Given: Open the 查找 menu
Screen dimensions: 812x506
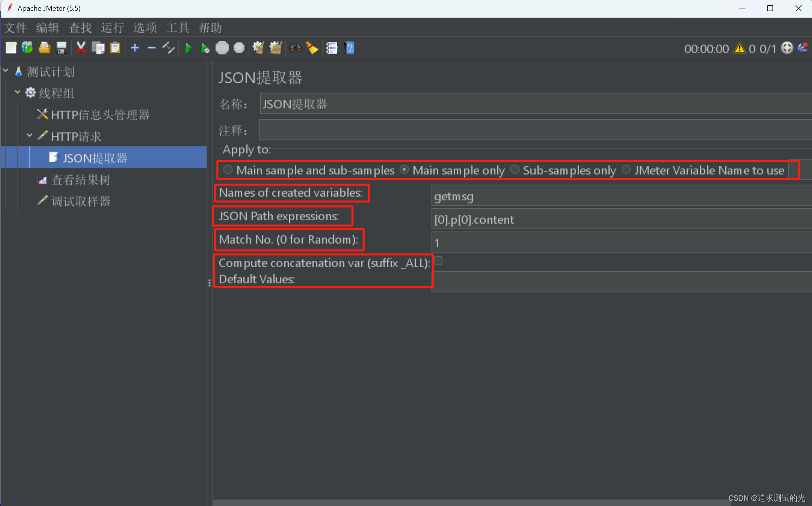Looking at the screenshot, I should [80, 28].
